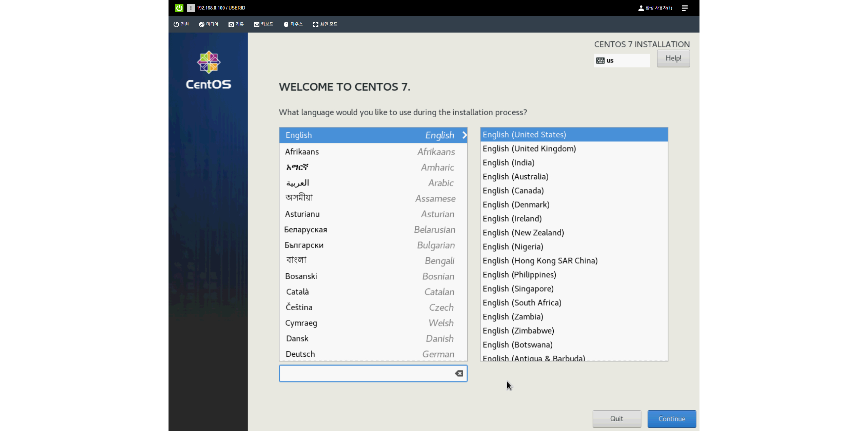Click the language search input field
The image size is (868, 431).
click(x=366, y=373)
